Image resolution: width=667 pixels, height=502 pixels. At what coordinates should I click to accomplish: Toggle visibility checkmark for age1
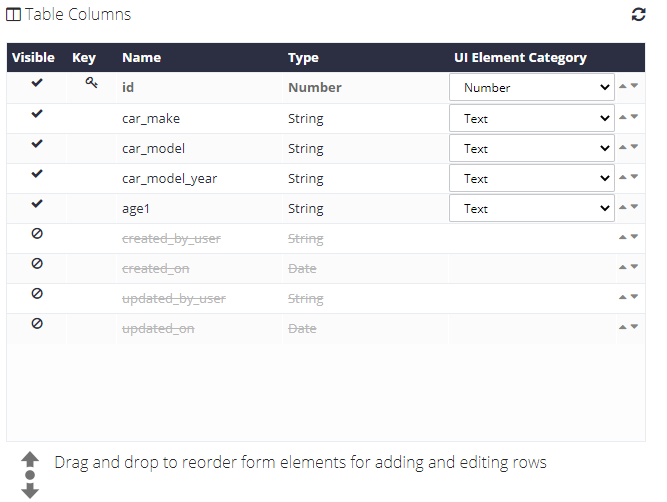[x=37, y=204]
